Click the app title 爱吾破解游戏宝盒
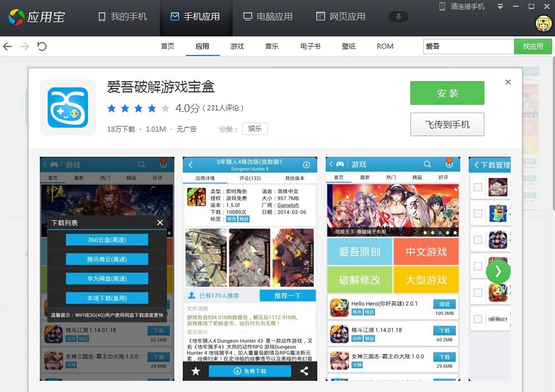This screenshot has width=555, height=392. [161, 87]
